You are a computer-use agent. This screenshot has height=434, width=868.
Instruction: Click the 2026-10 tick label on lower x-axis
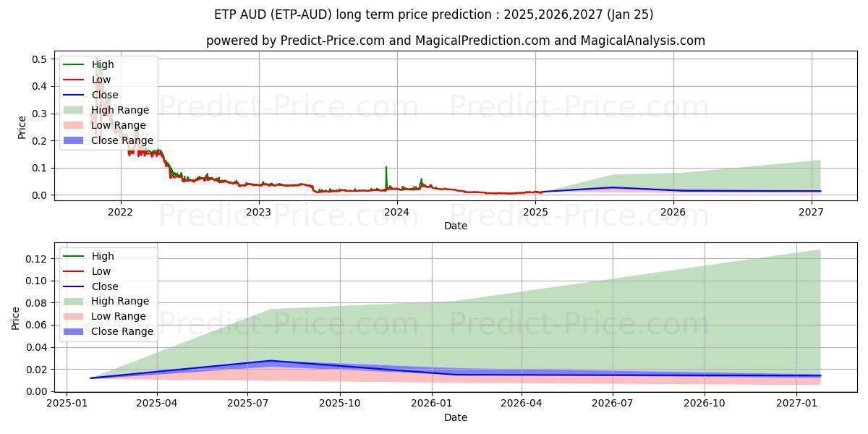(x=705, y=403)
